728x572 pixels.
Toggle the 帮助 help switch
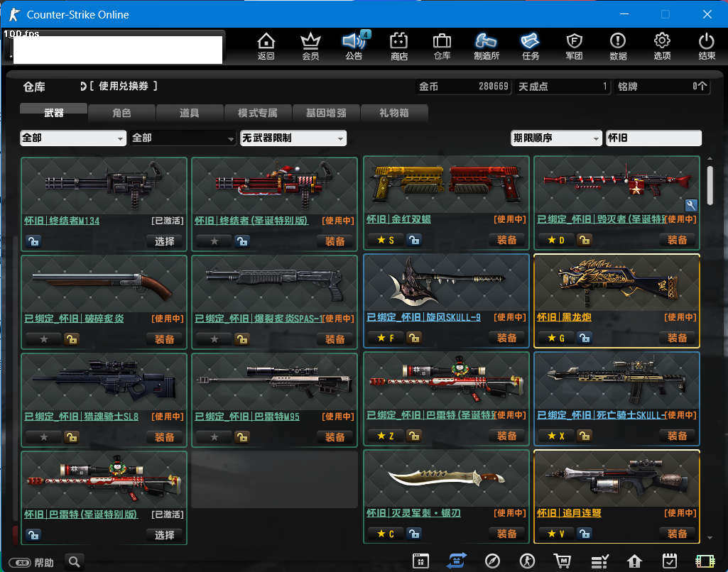point(20,563)
